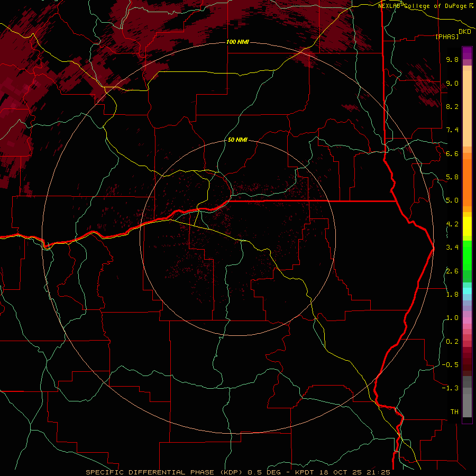Click the 8.2 value on the legend

tap(452, 106)
